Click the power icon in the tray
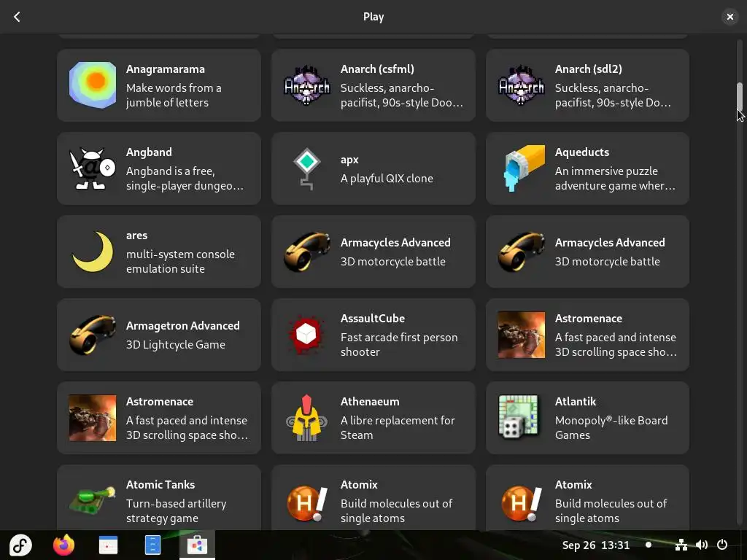This screenshot has width=747, height=560. 722,545
